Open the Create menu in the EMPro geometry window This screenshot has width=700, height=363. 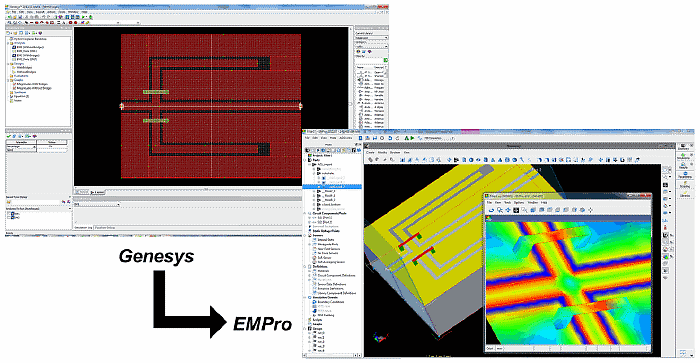370,152
